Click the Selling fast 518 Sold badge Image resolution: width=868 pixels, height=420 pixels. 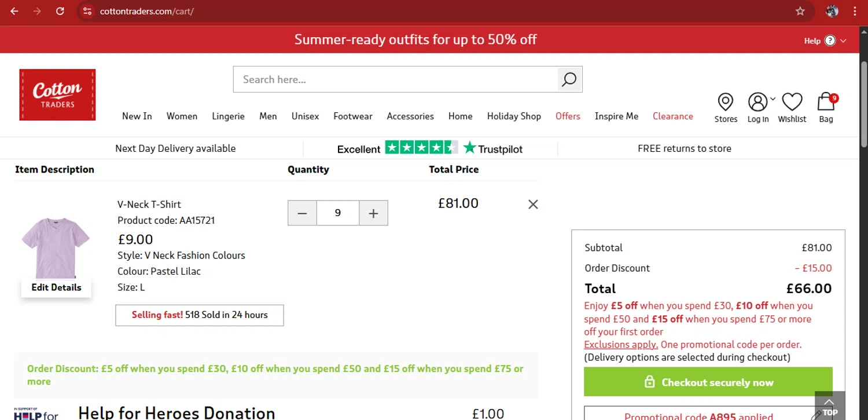point(200,315)
